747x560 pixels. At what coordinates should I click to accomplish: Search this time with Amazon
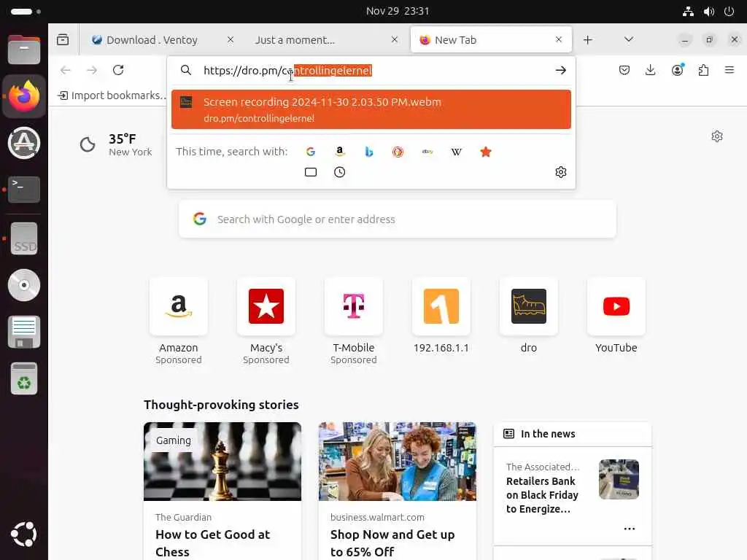[x=340, y=152]
